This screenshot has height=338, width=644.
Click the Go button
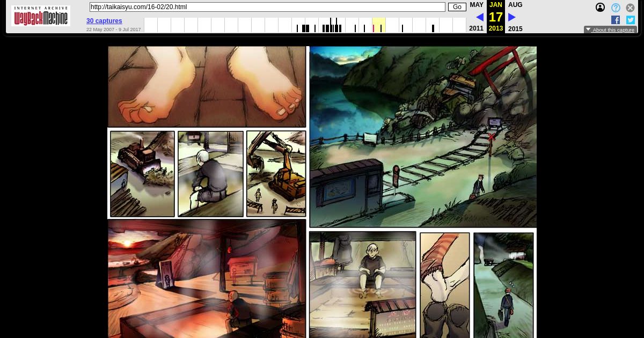[x=457, y=7]
